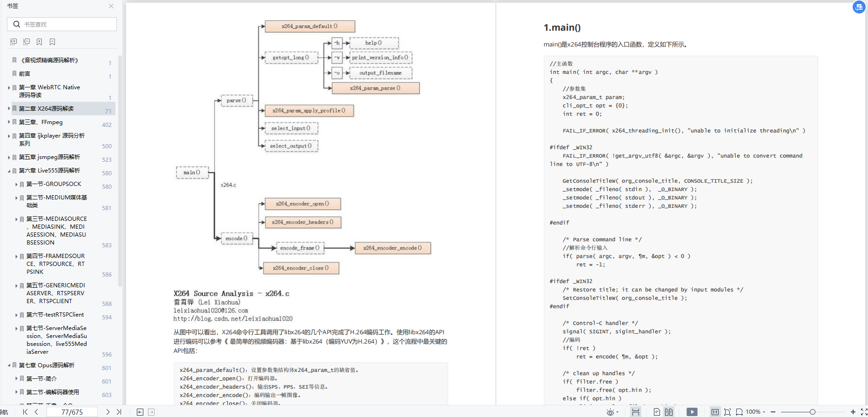Click the zoom slider handle

point(812,412)
